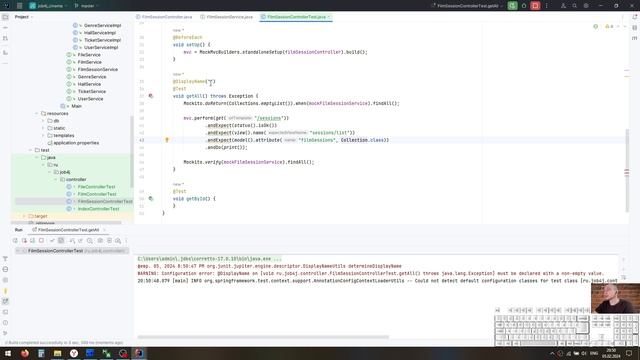
Task: Select FilmSessionControllerTest in test results tree
Action: [x=72, y=251]
